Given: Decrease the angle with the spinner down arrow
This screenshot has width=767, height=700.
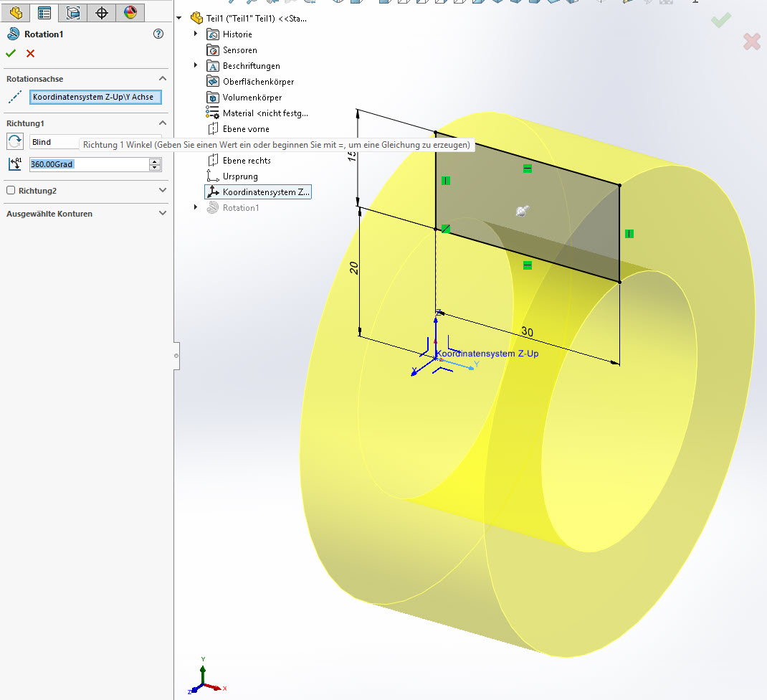Looking at the screenshot, I should point(155,167).
